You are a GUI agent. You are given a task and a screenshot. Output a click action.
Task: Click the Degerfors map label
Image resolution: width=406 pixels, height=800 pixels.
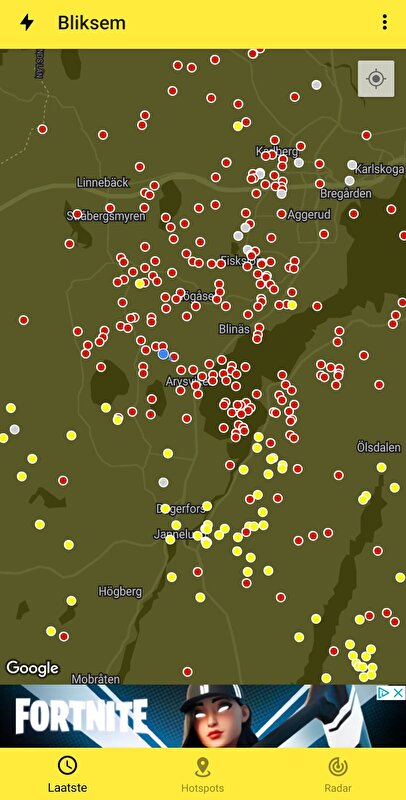pos(183,509)
